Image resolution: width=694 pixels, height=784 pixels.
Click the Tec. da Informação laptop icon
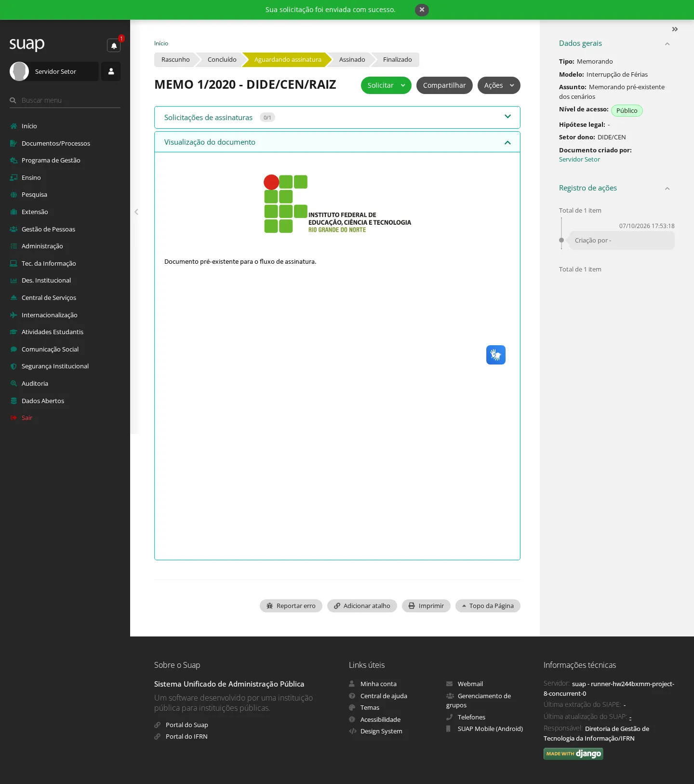pos(13,263)
